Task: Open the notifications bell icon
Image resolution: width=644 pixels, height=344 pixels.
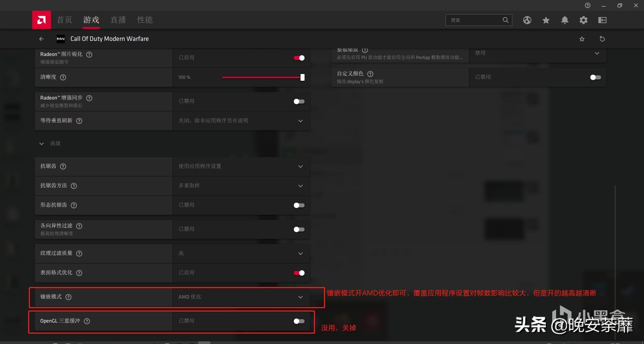Action: pyautogui.click(x=565, y=20)
